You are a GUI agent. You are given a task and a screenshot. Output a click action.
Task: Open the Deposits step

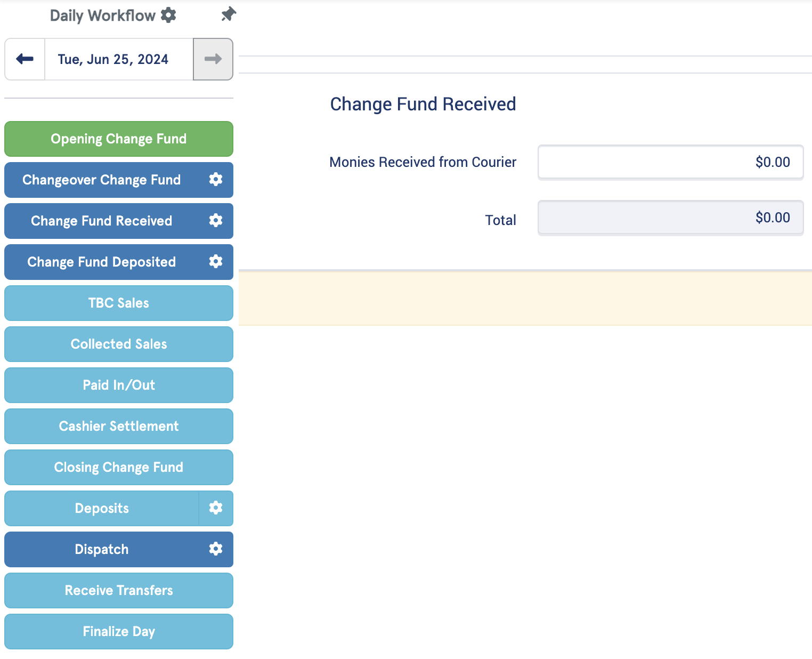pyautogui.click(x=102, y=509)
